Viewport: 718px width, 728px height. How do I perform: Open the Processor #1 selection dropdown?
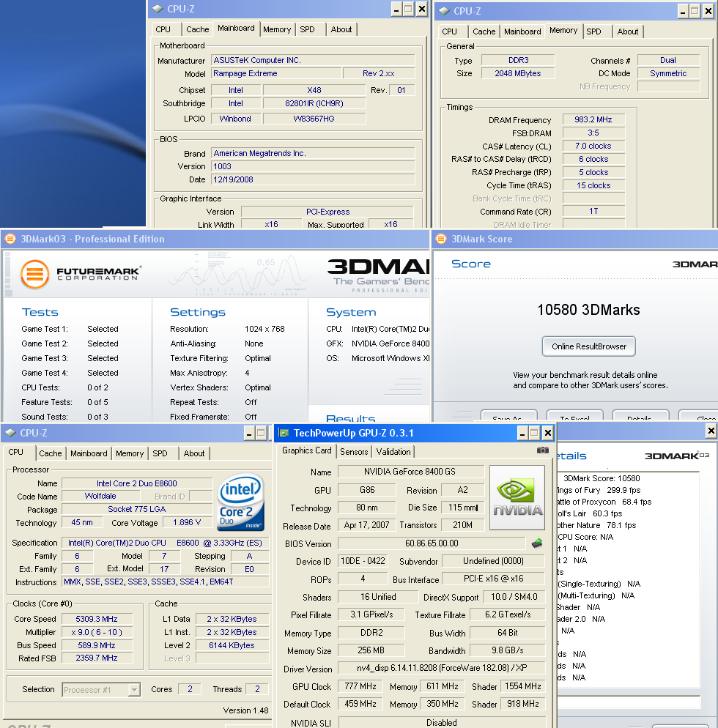pyautogui.click(x=134, y=689)
